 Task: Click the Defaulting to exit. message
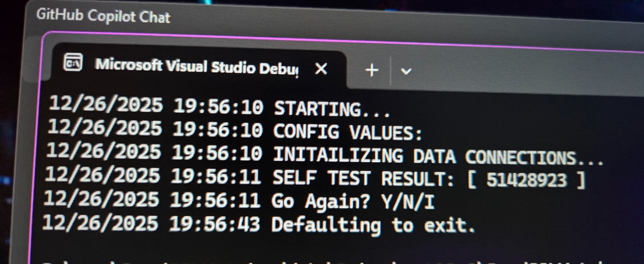coord(373,225)
